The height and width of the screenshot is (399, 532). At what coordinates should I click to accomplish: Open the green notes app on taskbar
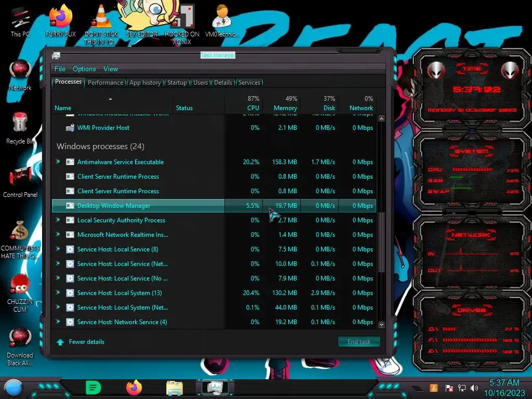[94, 388]
